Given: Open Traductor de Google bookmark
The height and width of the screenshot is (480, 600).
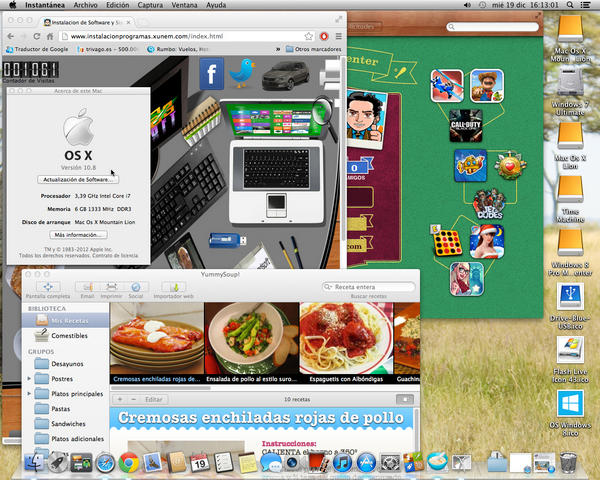Looking at the screenshot, I should 37,49.
